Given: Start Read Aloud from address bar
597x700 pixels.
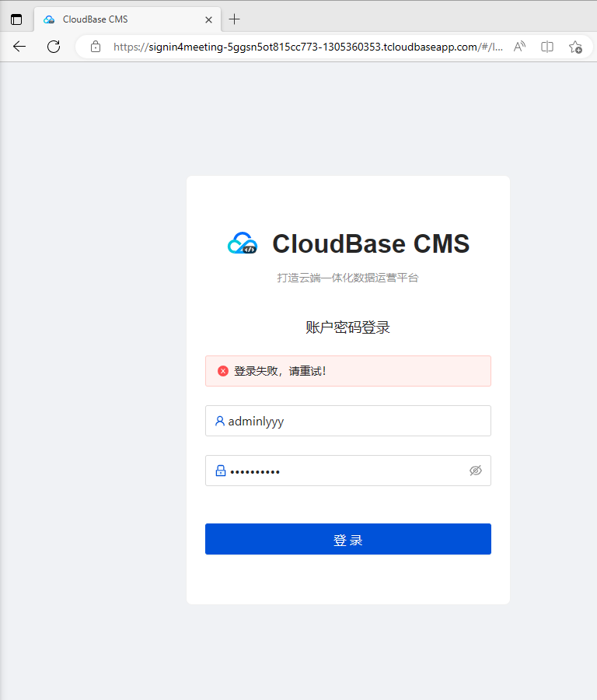Looking at the screenshot, I should click(519, 47).
